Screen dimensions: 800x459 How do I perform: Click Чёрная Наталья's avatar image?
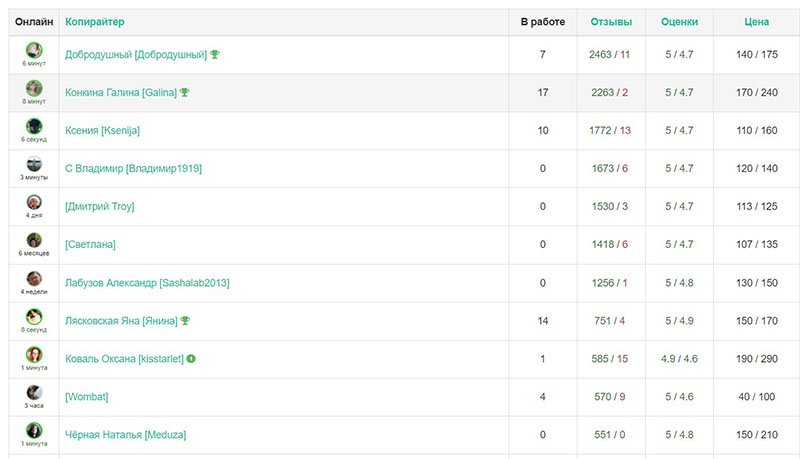click(x=34, y=430)
